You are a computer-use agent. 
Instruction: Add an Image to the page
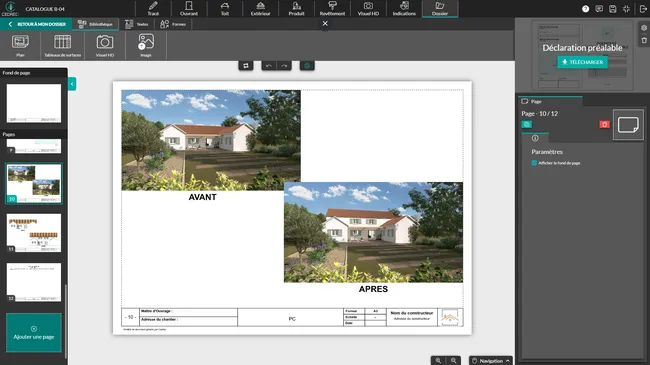coord(146,45)
